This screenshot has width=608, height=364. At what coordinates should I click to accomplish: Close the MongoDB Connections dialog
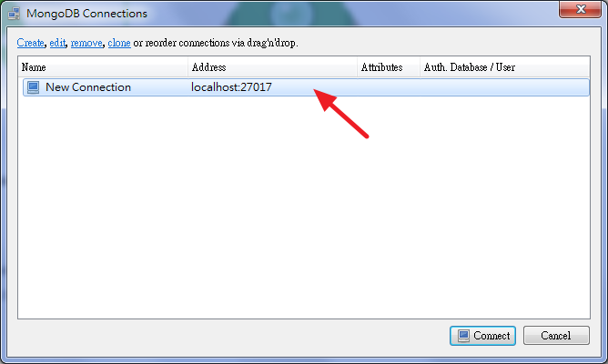coord(580,9)
